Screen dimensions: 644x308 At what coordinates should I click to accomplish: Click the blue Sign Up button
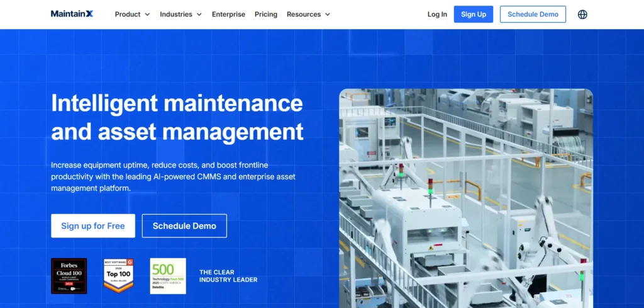(474, 14)
